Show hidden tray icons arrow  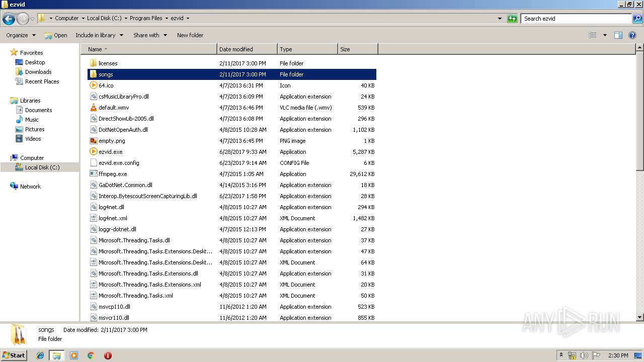click(561, 355)
